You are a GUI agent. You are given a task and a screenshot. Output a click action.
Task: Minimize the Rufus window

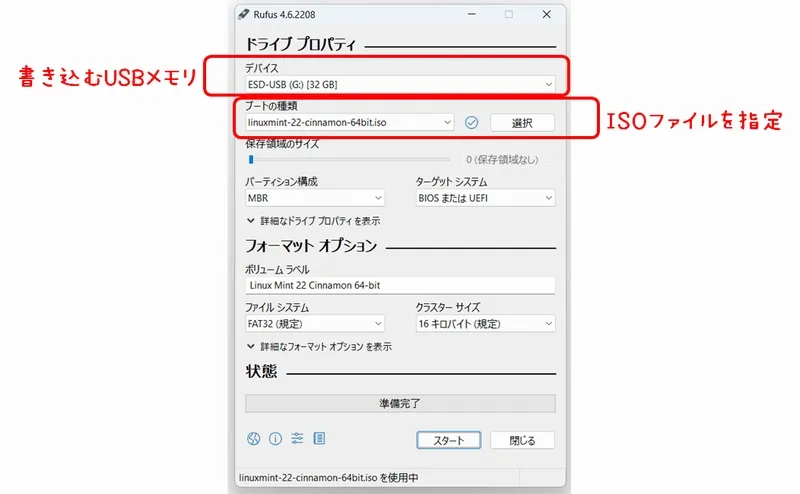tap(472, 14)
